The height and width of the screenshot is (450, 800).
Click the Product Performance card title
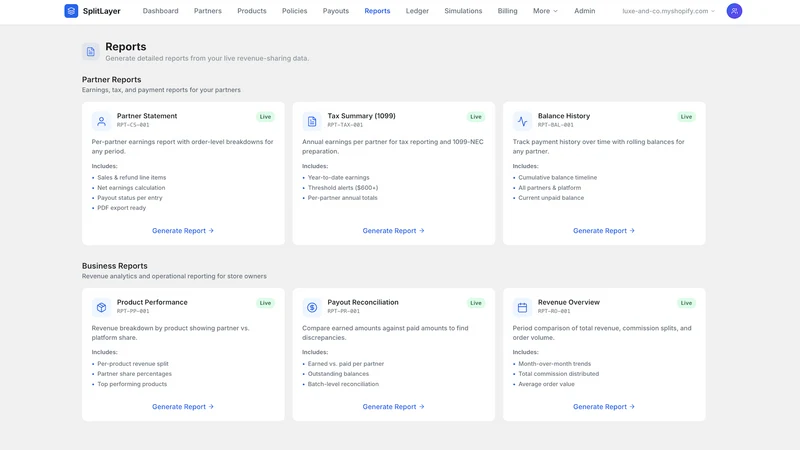pos(152,302)
